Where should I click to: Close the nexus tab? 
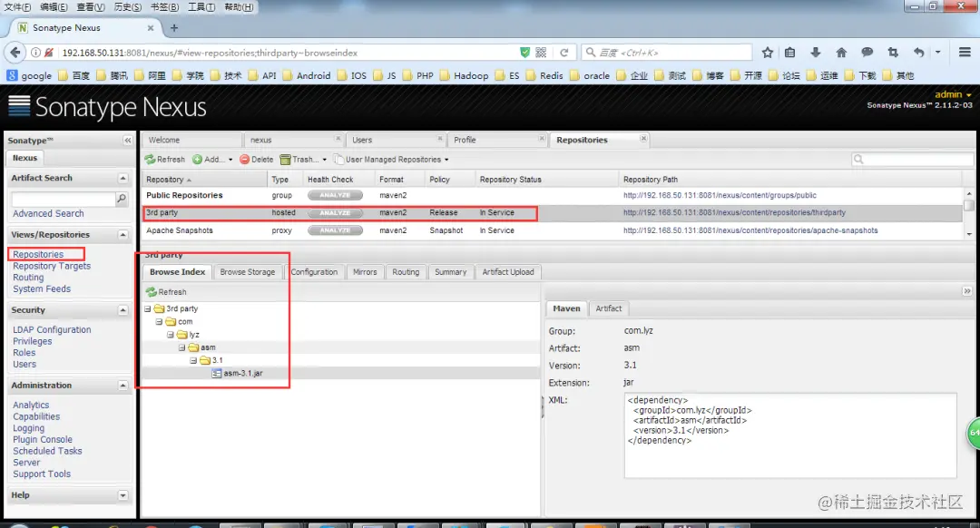(x=338, y=138)
